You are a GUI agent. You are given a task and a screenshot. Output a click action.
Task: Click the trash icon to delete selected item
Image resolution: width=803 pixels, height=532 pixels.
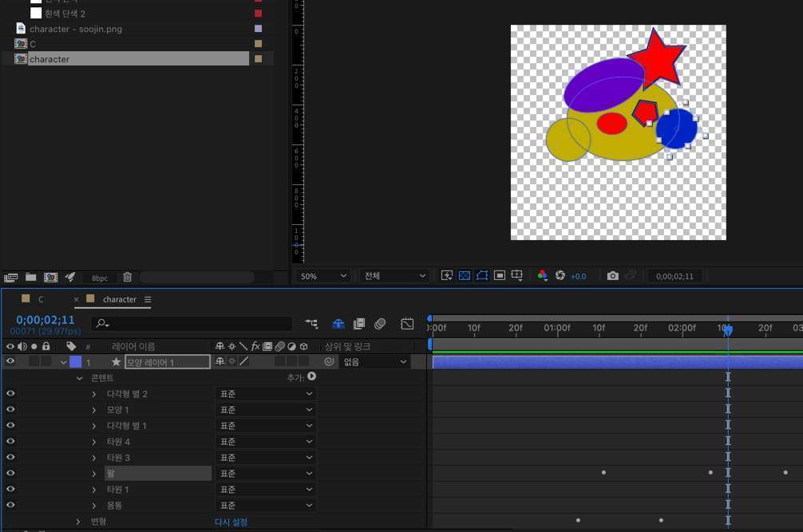pos(127,278)
